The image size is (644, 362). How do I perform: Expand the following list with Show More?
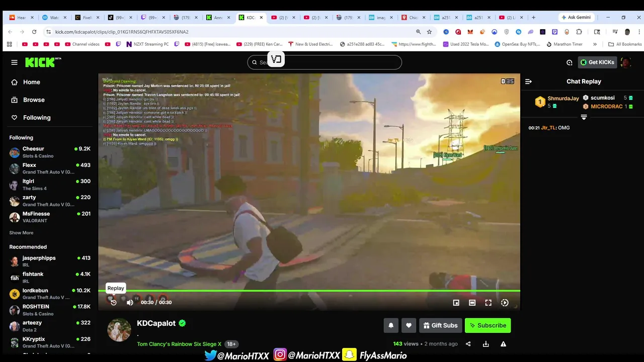(x=21, y=233)
